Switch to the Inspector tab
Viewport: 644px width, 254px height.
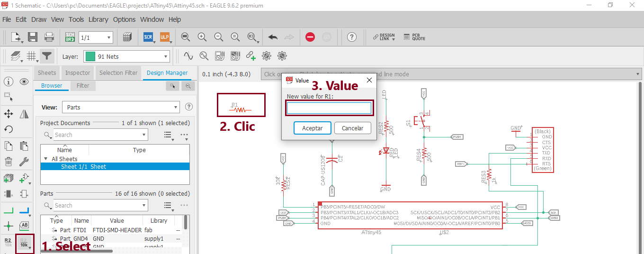click(78, 73)
